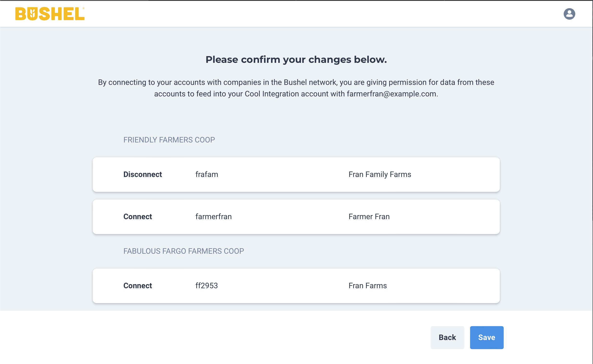Click the frafam account identifier
This screenshot has height=364, width=593.
click(206, 175)
